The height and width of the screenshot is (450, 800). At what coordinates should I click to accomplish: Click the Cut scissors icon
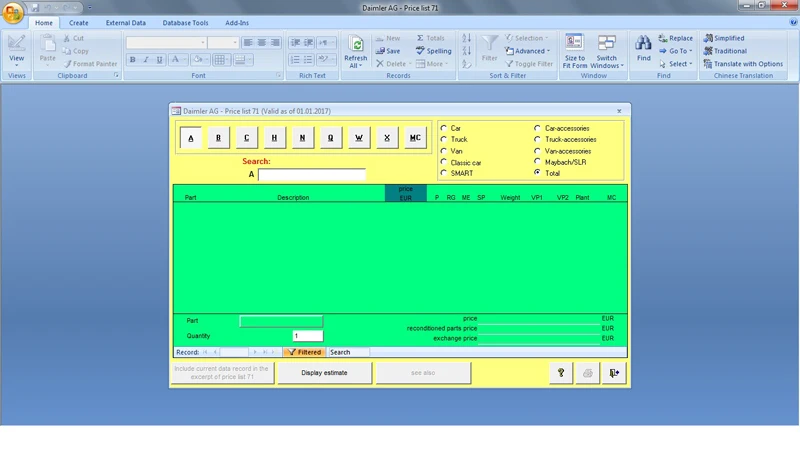pyautogui.click(x=67, y=38)
